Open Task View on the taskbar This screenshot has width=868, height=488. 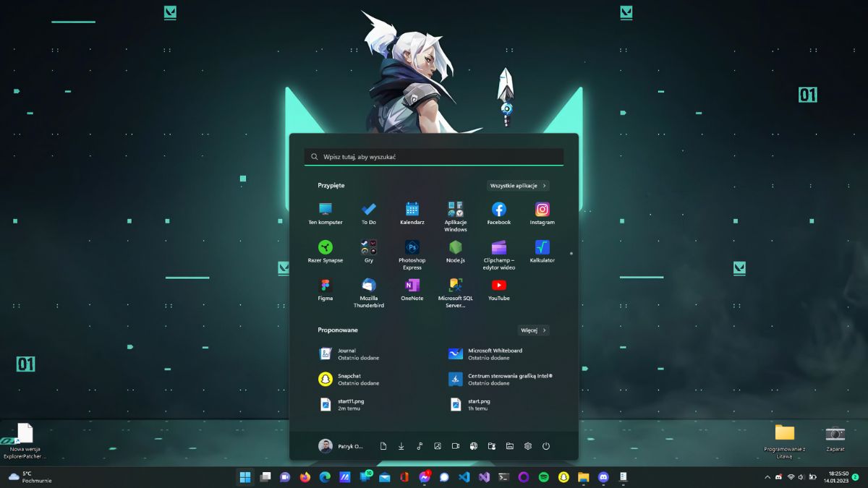click(265, 477)
